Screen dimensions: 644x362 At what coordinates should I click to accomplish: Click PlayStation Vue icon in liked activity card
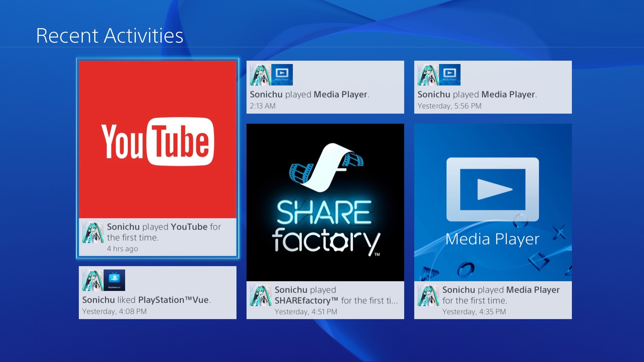coord(114,280)
